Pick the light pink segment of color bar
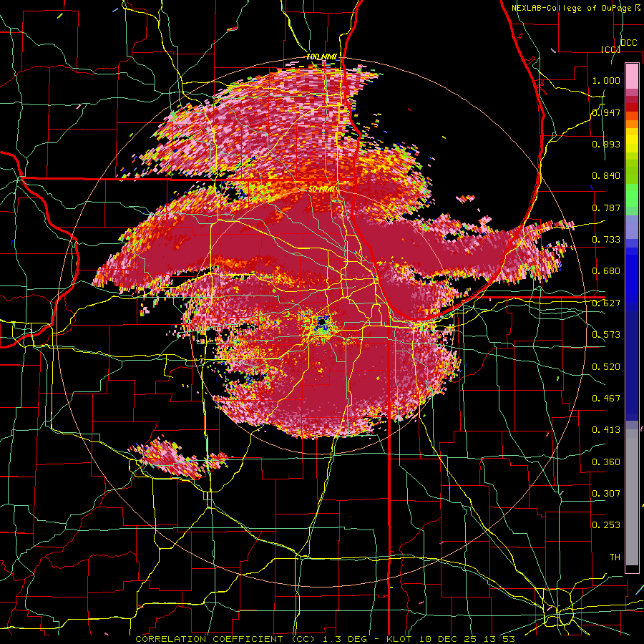Image resolution: width=644 pixels, height=644 pixels. tap(632, 76)
